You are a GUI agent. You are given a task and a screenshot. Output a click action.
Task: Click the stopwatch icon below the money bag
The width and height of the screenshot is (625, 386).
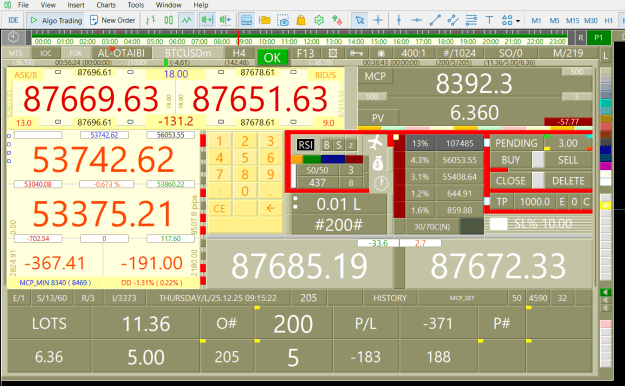coord(381,183)
